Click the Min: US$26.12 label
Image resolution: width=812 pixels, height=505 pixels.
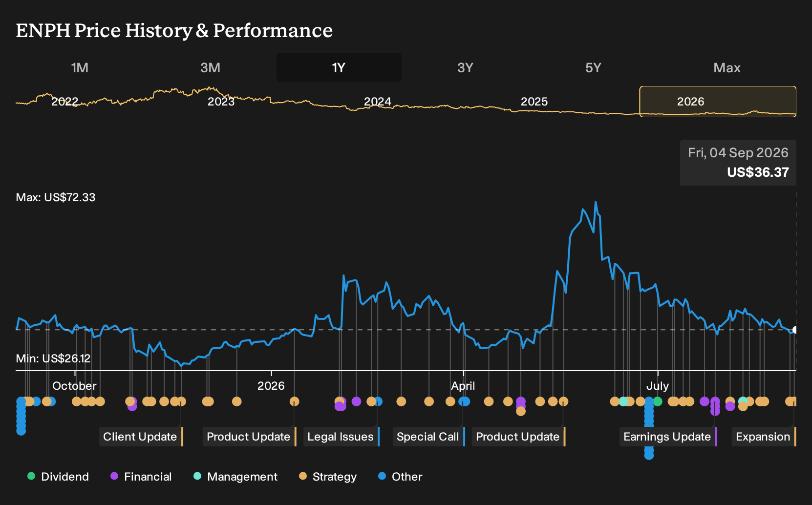tap(53, 358)
